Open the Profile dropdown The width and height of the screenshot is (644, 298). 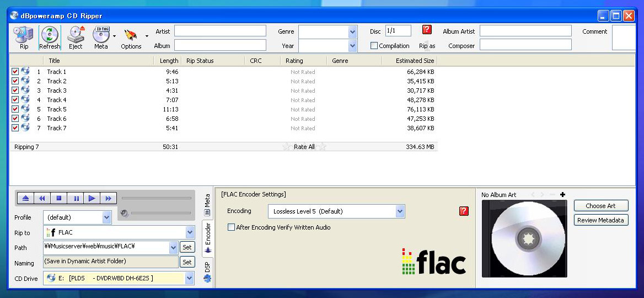point(107,217)
